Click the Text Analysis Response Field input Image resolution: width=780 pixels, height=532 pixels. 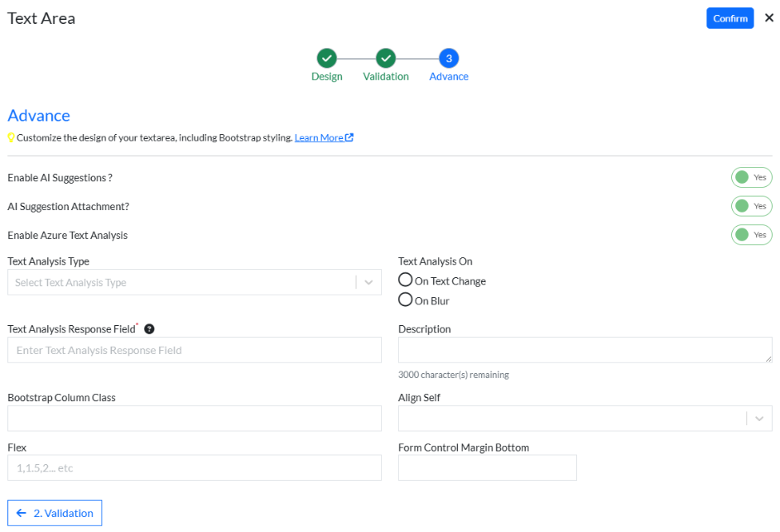(x=194, y=350)
